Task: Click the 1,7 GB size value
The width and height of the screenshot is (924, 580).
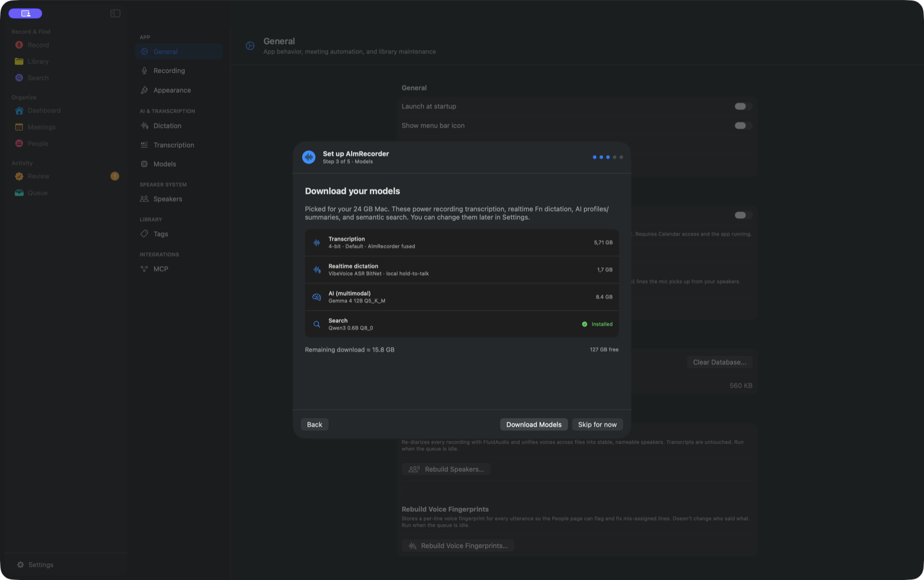Action: [605, 270]
